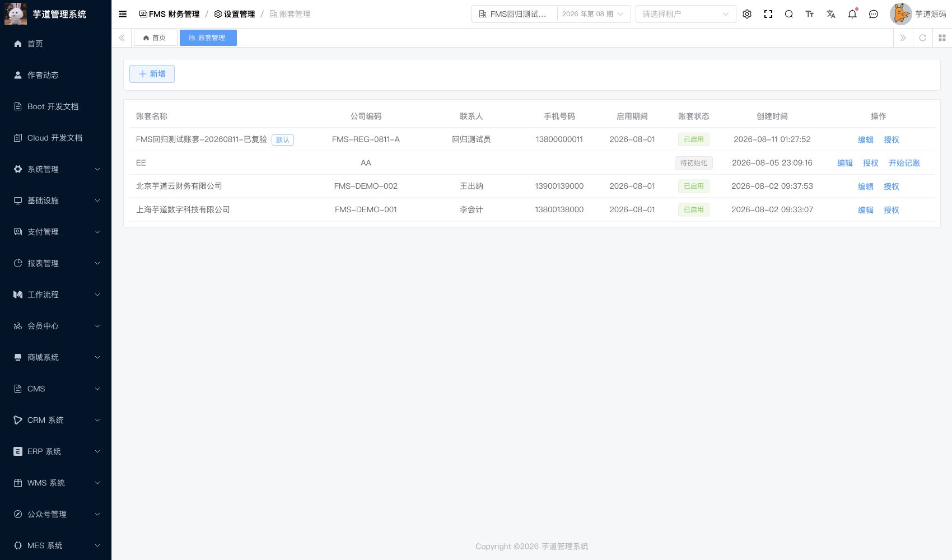
Task: Click the user avatar 芋道源码
Action: [901, 14]
